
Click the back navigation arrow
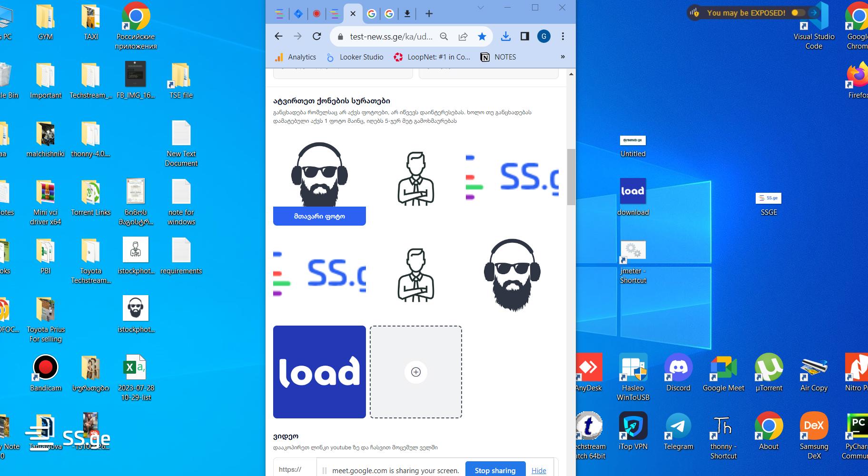coord(279,36)
